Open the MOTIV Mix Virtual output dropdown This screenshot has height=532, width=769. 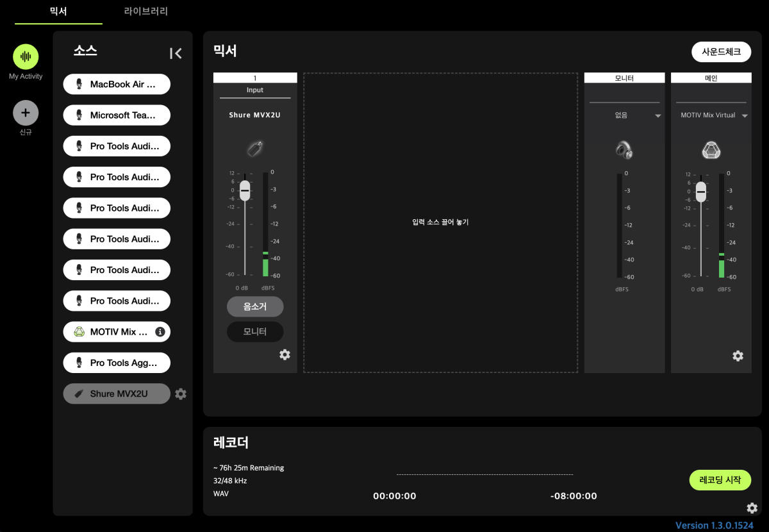pyautogui.click(x=714, y=115)
